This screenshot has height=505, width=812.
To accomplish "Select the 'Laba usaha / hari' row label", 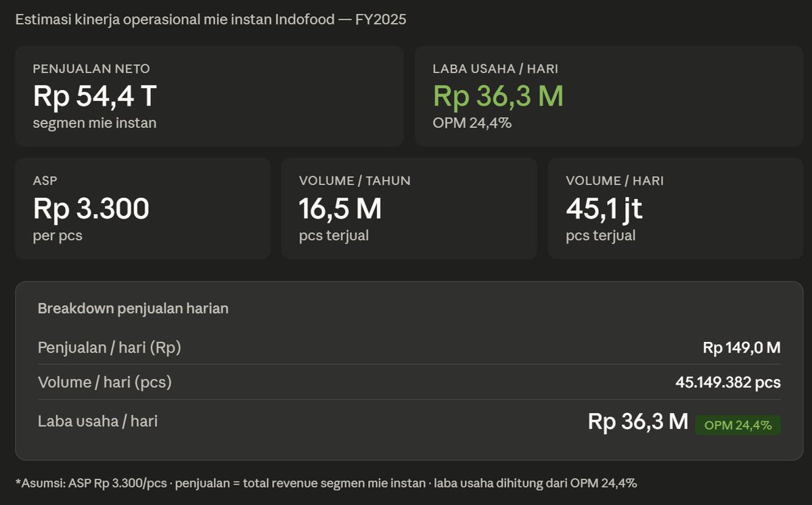I will 97,421.
